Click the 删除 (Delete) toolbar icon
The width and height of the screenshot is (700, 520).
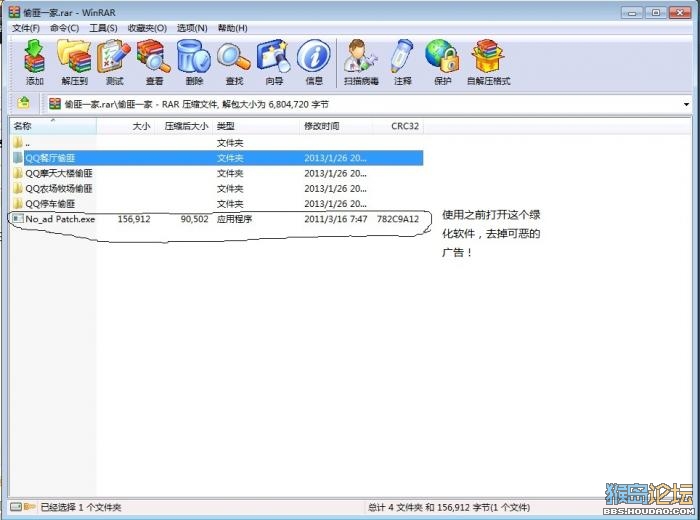click(x=194, y=57)
